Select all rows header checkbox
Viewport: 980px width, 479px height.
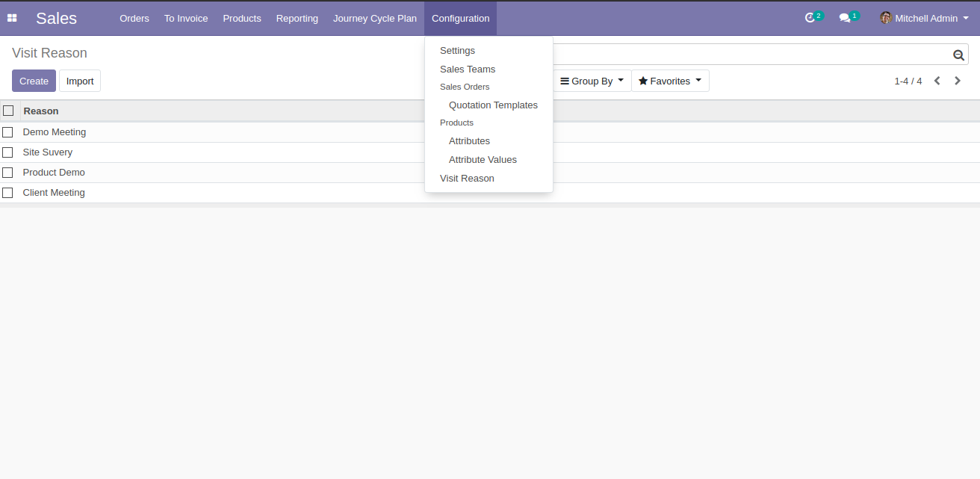coord(8,111)
